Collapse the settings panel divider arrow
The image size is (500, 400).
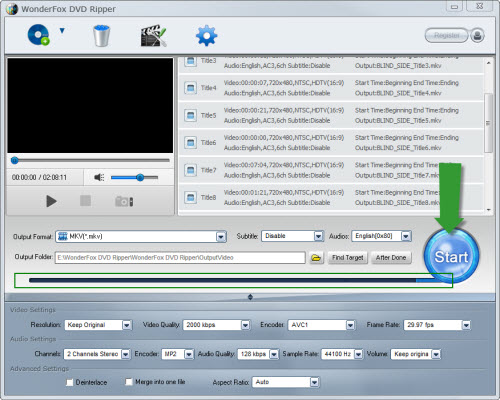tap(250, 297)
